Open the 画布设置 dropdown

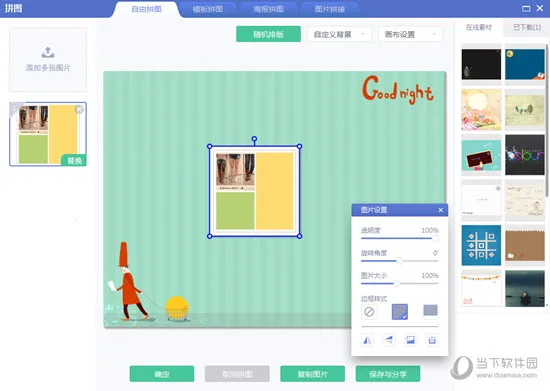(410, 34)
